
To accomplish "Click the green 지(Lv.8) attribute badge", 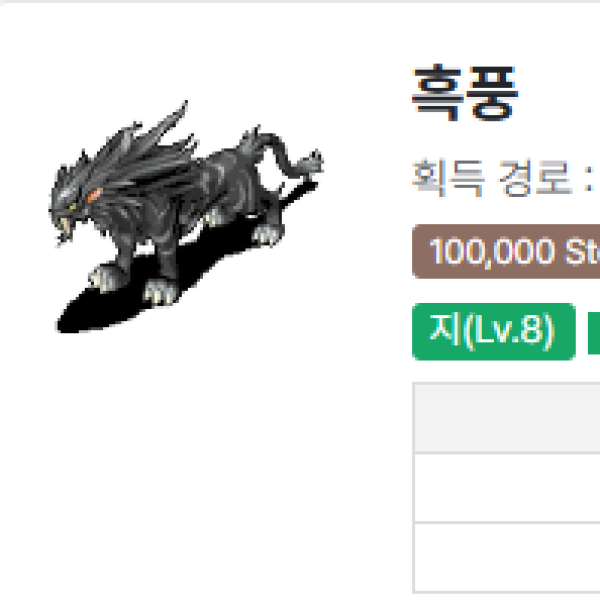I will tap(494, 331).
